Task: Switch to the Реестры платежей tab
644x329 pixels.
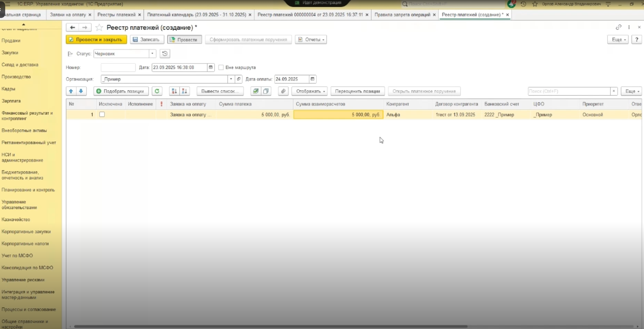Action: coord(116,15)
